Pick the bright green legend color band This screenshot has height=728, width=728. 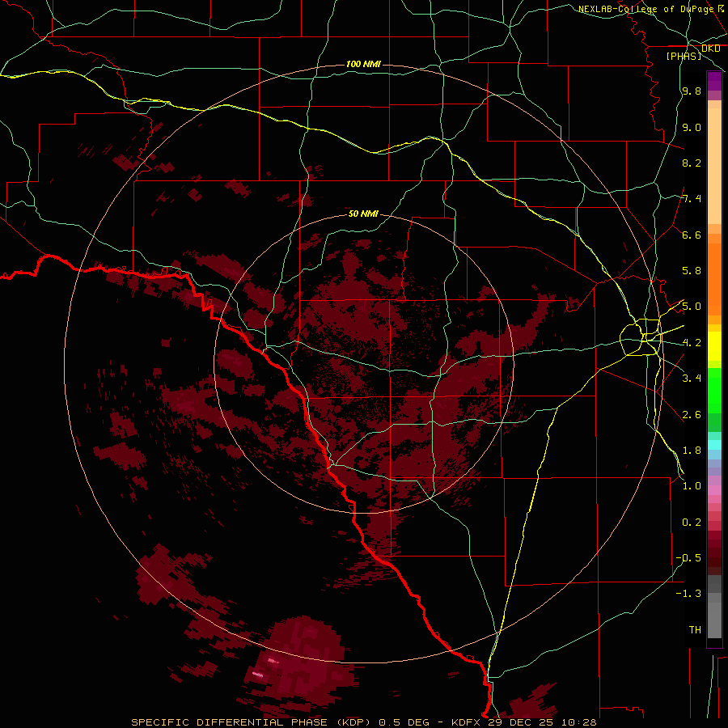click(x=714, y=390)
